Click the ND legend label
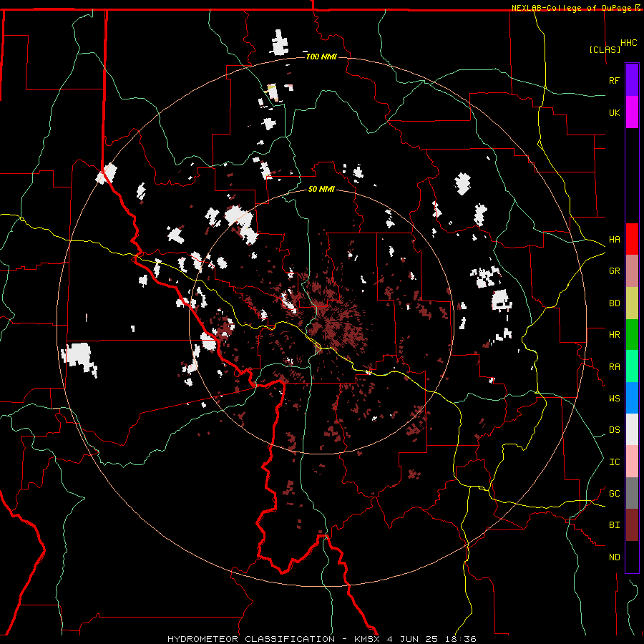 (x=614, y=557)
